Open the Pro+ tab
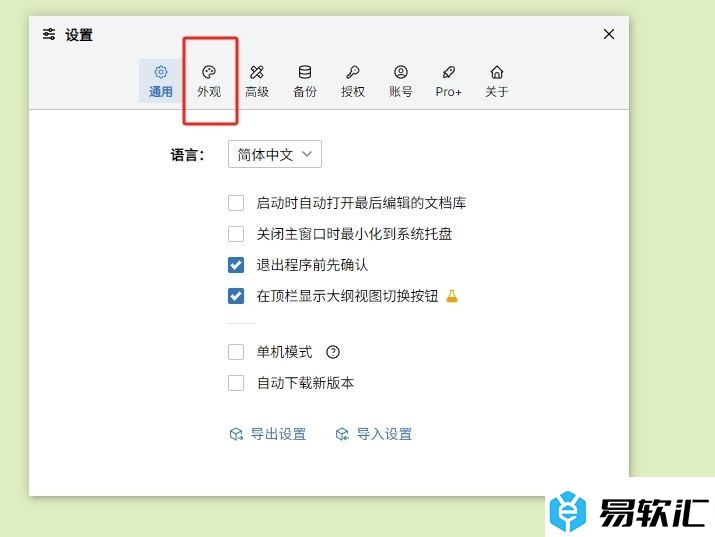Viewport: 715px width, 537px height. point(448,81)
